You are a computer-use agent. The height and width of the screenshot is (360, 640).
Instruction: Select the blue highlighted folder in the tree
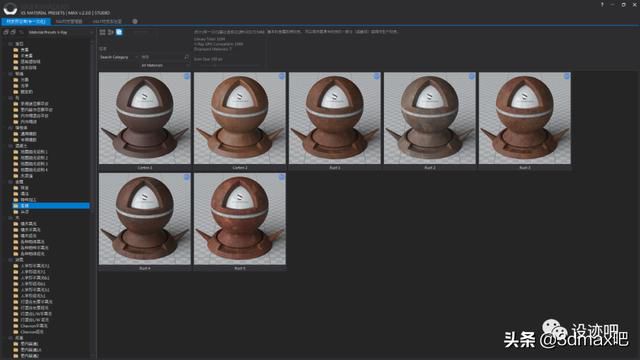(x=51, y=206)
